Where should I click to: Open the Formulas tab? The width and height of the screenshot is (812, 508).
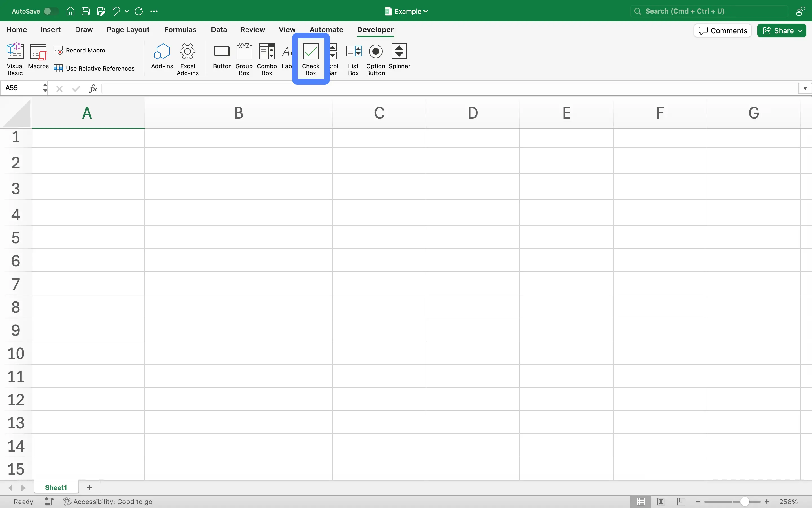(x=180, y=30)
